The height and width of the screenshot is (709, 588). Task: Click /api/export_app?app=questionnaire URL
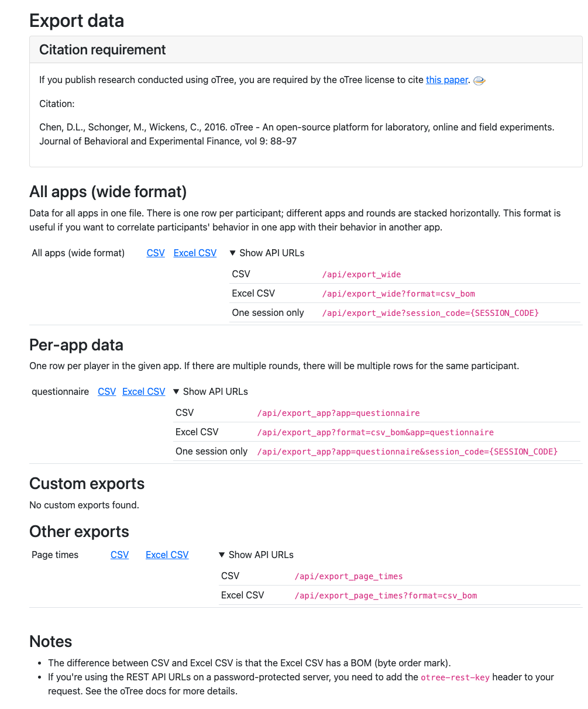pyautogui.click(x=338, y=413)
